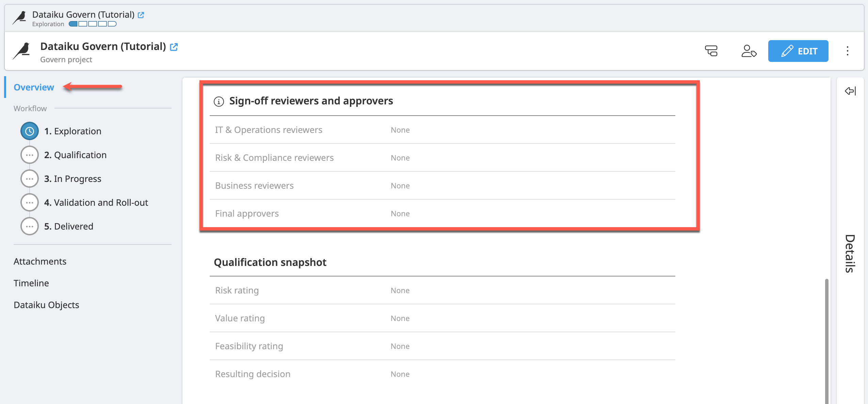The width and height of the screenshot is (868, 404).
Task: Click 'Resulting decision' label
Action: (x=253, y=374)
